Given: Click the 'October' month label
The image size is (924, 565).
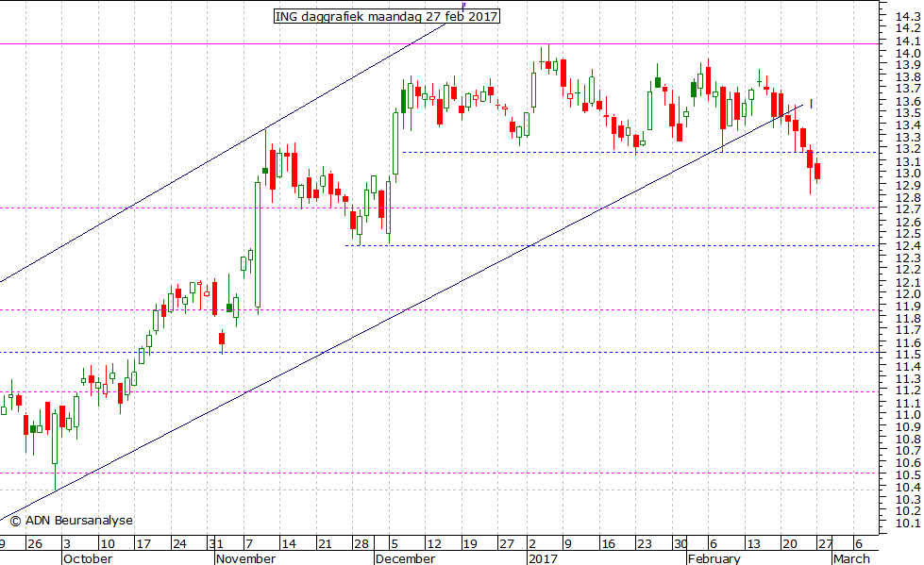Looking at the screenshot, I should click(87, 558).
